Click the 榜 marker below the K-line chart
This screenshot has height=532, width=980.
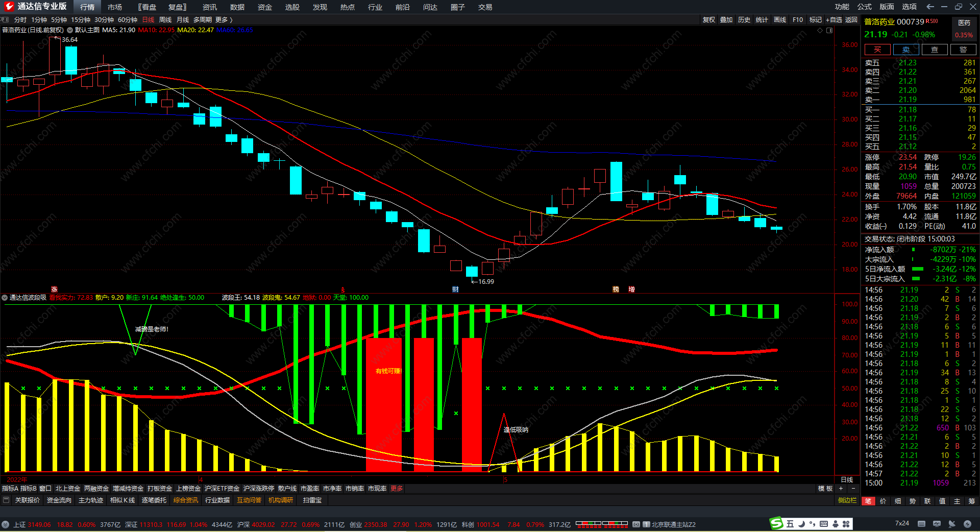(x=616, y=289)
